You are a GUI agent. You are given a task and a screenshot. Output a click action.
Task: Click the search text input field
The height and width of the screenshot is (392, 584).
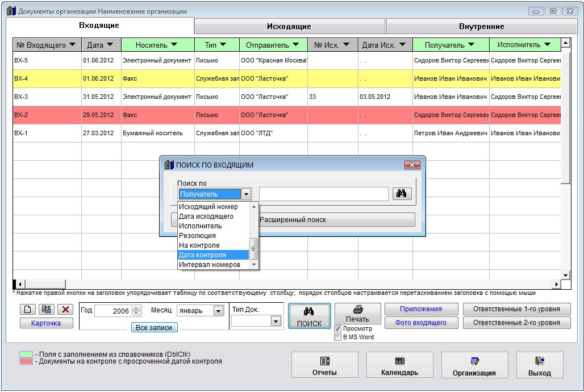pyautogui.click(x=324, y=194)
